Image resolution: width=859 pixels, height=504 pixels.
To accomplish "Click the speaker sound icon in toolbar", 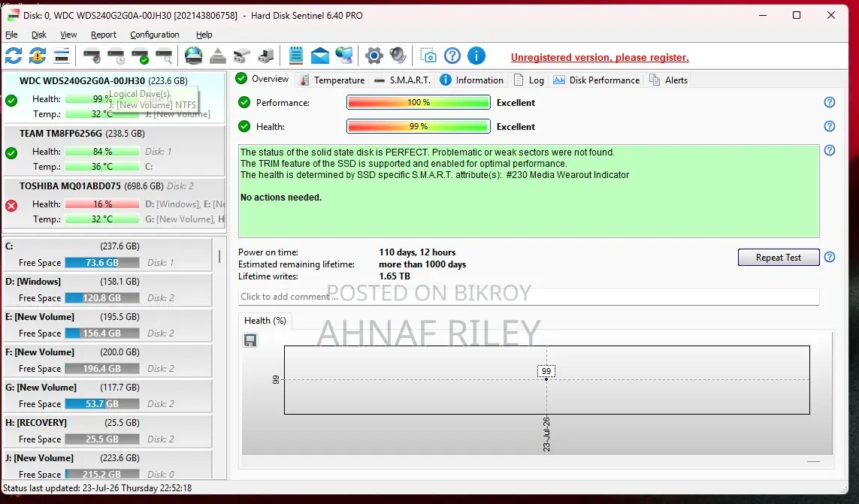I will click(398, 56).
